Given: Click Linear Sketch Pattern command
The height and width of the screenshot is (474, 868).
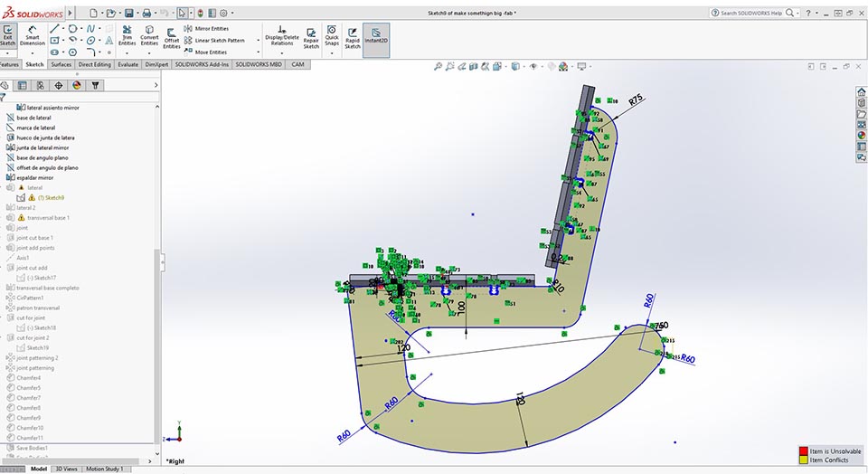Looking at the screenshot, I should click(214, 41).
